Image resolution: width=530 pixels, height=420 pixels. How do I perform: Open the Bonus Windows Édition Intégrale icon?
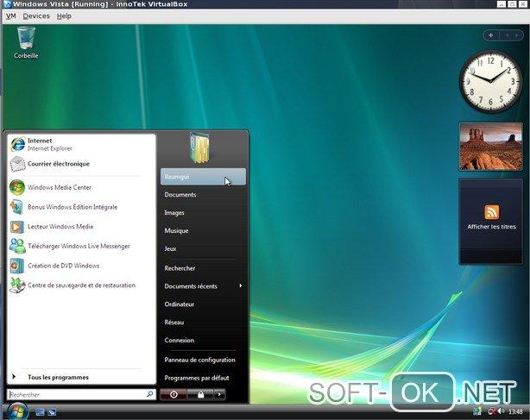pos(17,207)
